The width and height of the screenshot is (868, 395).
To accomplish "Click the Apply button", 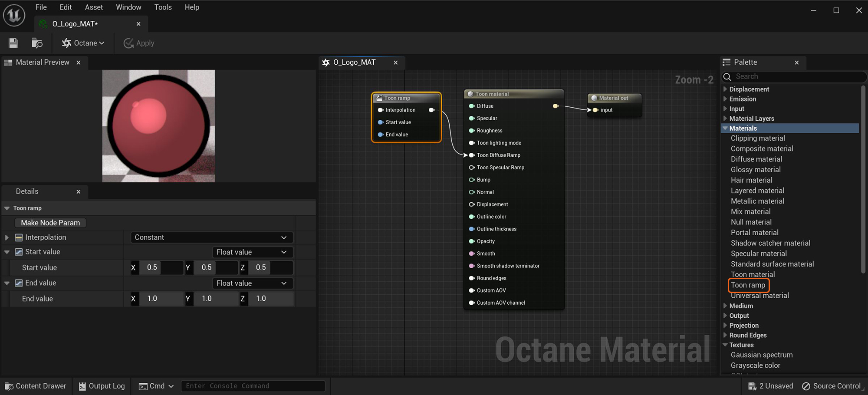I will coord(139,43).
